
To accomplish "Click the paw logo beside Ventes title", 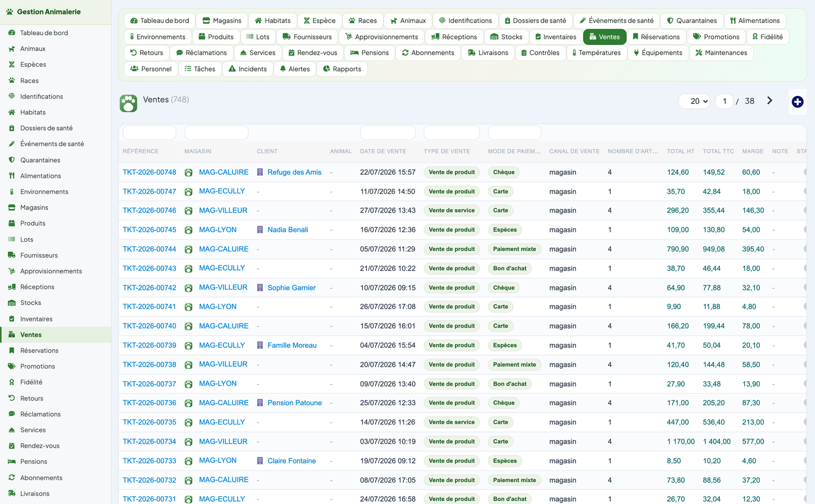I will click(x=129, y=103).
